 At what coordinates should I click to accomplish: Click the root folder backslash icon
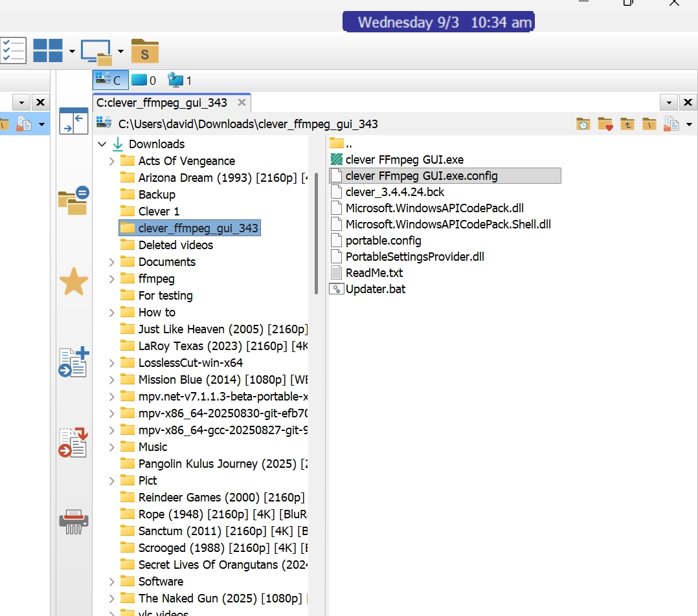tap(649, 124)
